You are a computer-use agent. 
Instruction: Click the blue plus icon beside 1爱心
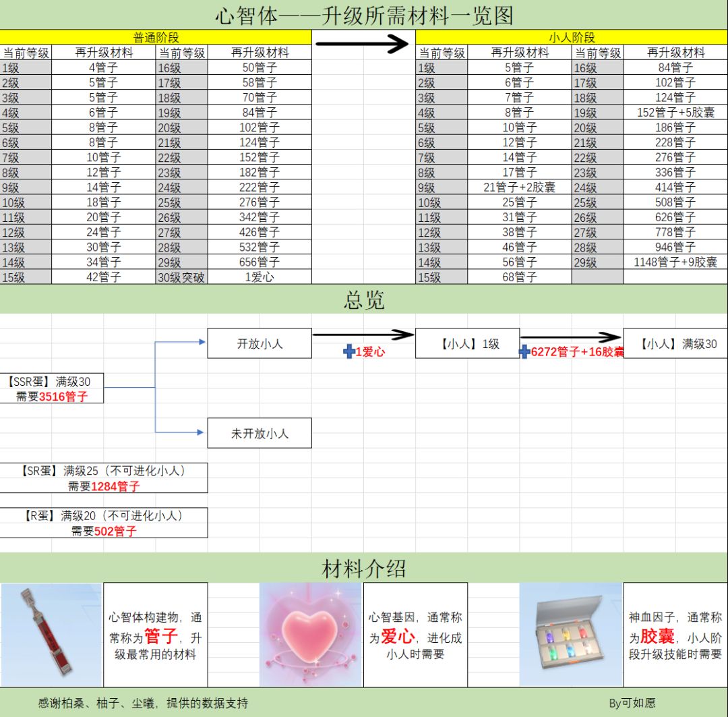point(349,352)
